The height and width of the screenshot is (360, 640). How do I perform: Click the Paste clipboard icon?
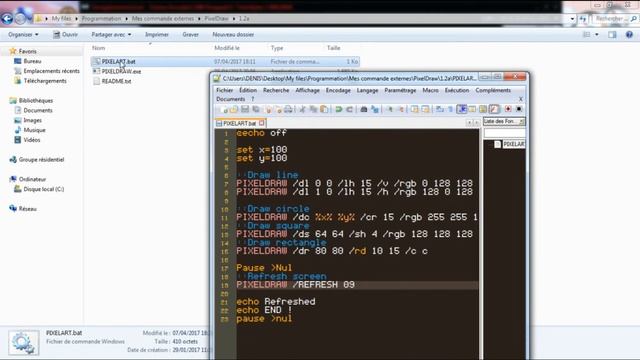(324, 109)
